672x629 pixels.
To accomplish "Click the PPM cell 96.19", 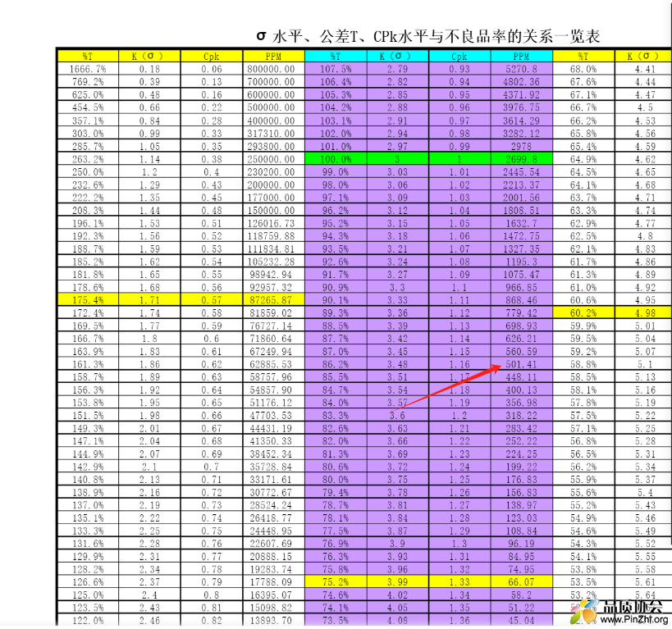I will [522, 544].
